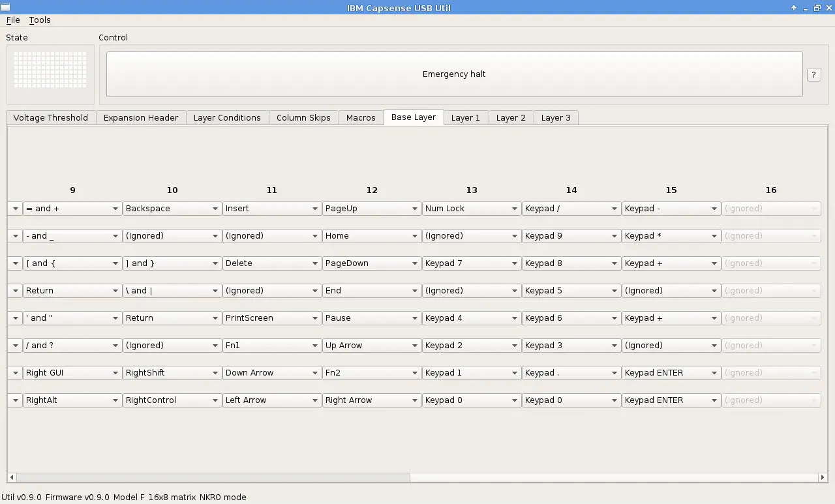The image size is (835, 504).
Task: Open the RightShift dropdown
Action: click(172, 373)
